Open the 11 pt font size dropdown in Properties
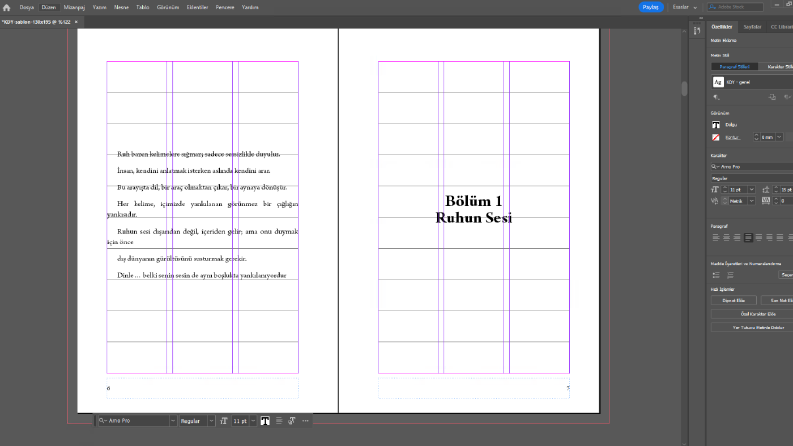This screenshot has width=793, height=446. [752, 190]
